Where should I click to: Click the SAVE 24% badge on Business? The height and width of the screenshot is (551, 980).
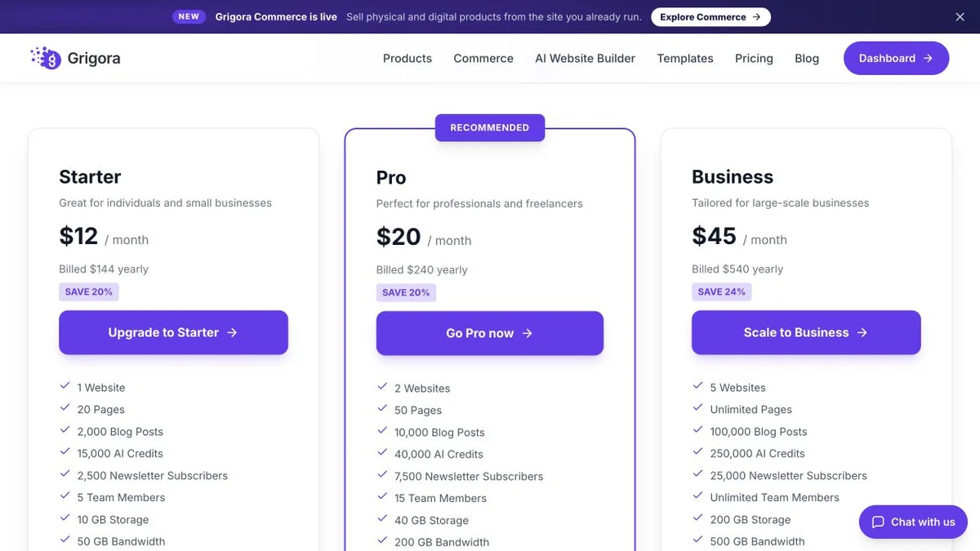pos(722,291)
